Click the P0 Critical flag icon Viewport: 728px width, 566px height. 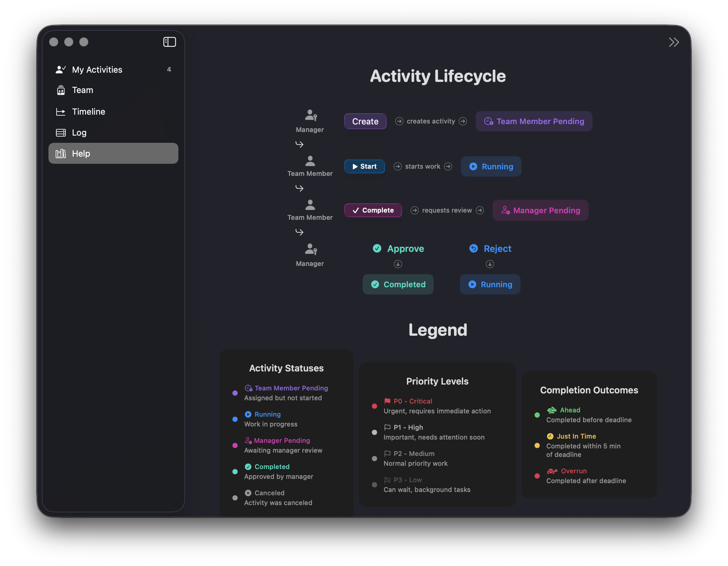pos(387,401)
